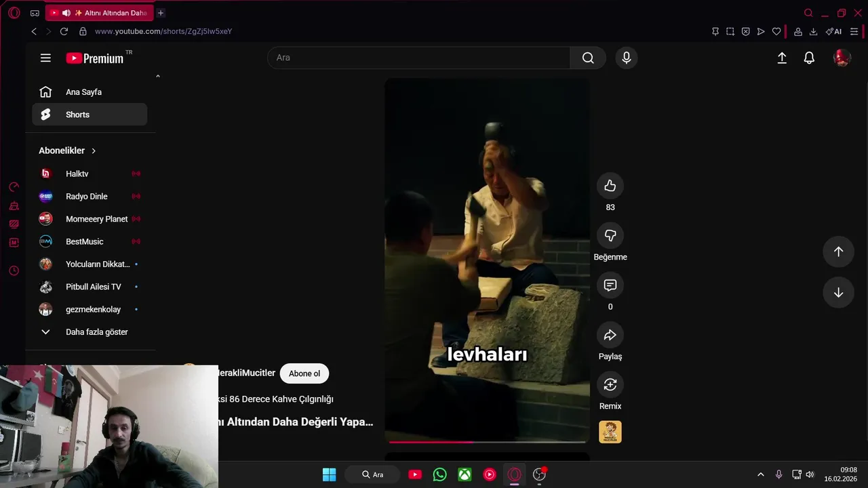Open the taskbar volume speaker control
Image resolution: width=868 pixels, height=488 pixels.
click(810, 474)
